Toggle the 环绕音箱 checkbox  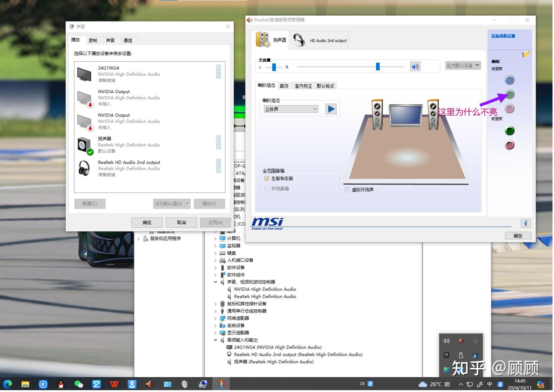[x=267, y=188]
